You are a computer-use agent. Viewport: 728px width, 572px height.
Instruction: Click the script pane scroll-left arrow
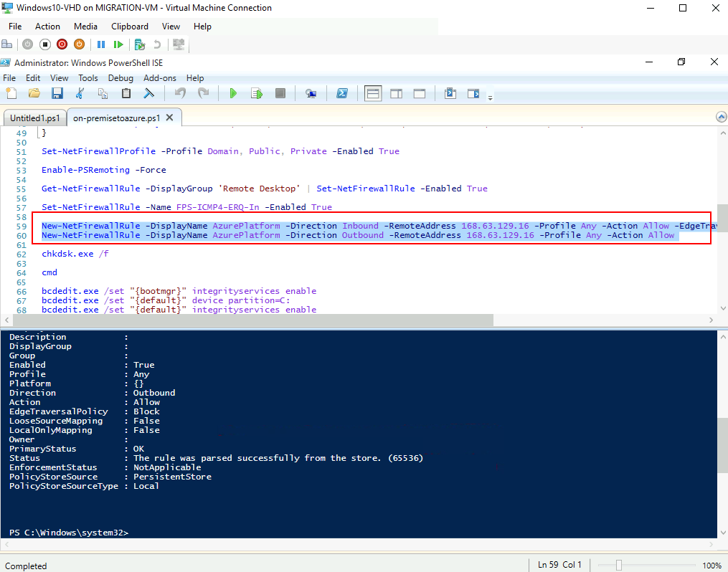click(x=6, y=320)
